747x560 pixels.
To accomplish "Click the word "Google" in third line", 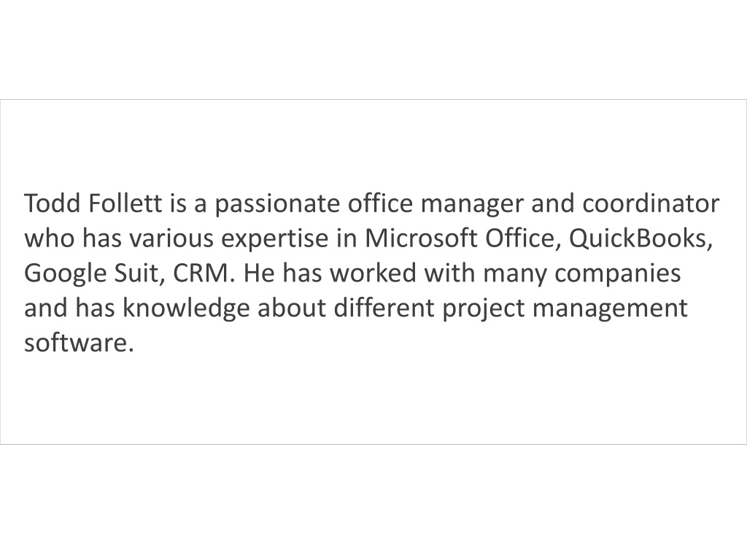I will click(x=65, y=275).
